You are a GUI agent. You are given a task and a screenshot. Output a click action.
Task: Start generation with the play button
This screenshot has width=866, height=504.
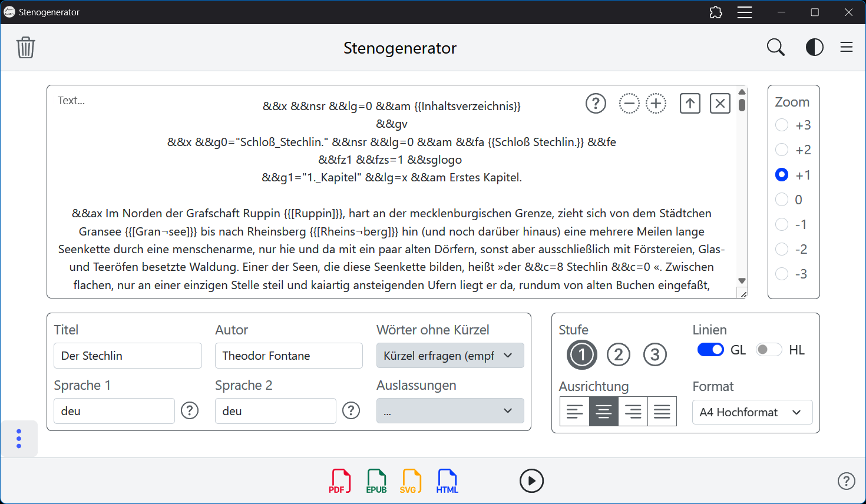pos(531,480)
